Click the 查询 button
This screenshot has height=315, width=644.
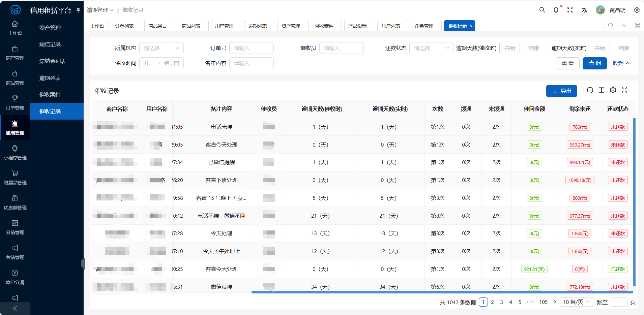point(595,63)
